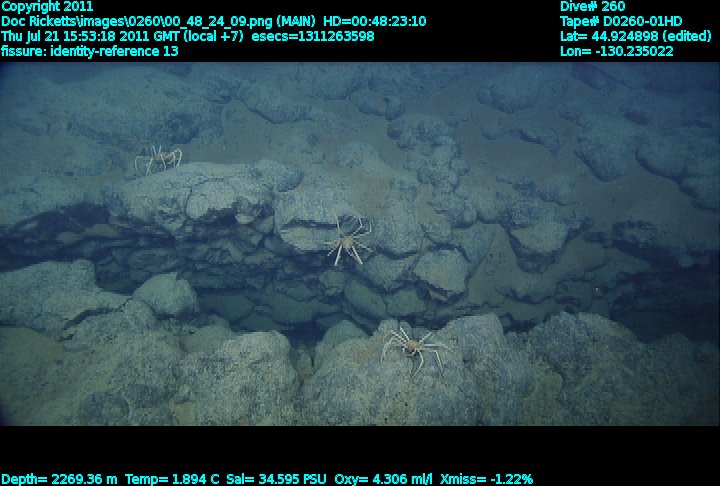The height and width of the screenshot is (486, 720).
Task: Click the image path 'Doc Ricketts\images\0260\00_48_24_09.png (MAIN)'
Action: [x=158, y=22]
